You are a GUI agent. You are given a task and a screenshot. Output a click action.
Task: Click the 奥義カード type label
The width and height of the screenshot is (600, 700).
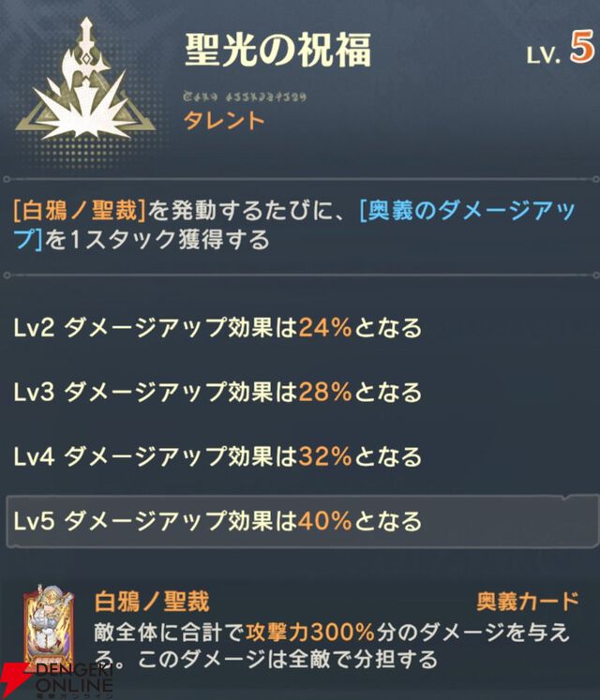528,602
